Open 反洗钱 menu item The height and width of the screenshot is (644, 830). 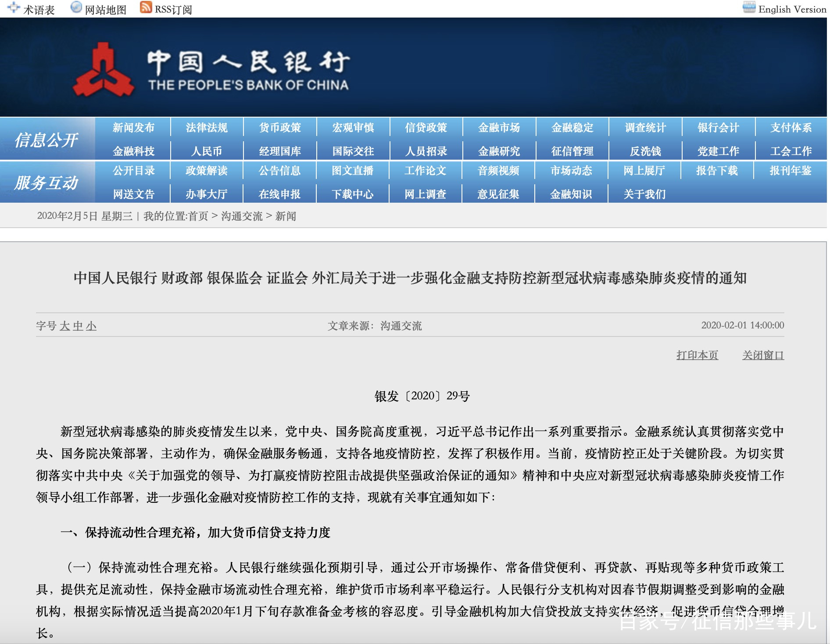pyautogui.click(x=645, y=151)
